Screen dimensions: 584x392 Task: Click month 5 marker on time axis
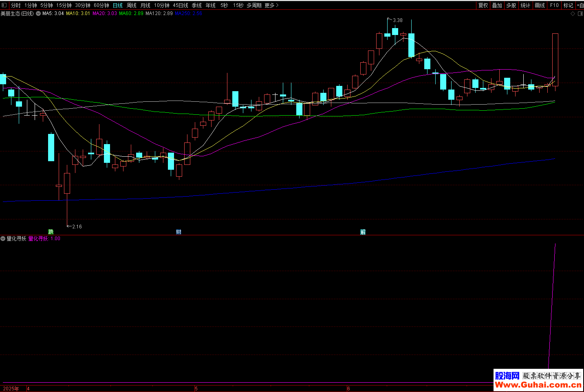[196, 389]
